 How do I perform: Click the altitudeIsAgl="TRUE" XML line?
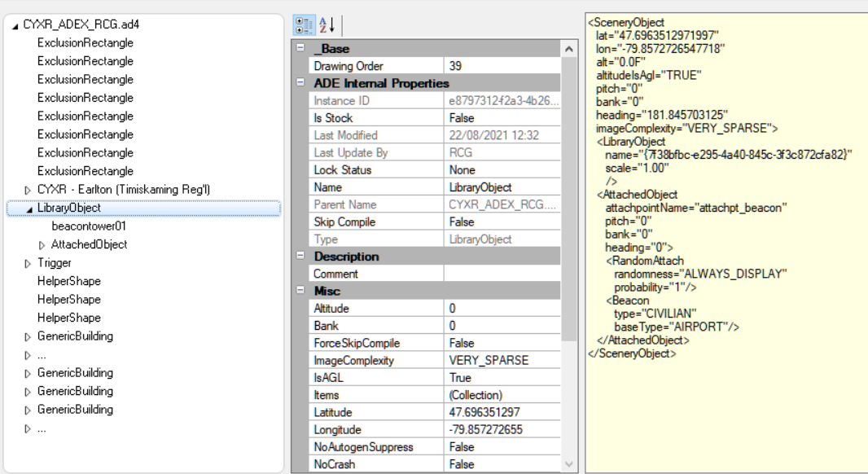[x=649, y=75]
